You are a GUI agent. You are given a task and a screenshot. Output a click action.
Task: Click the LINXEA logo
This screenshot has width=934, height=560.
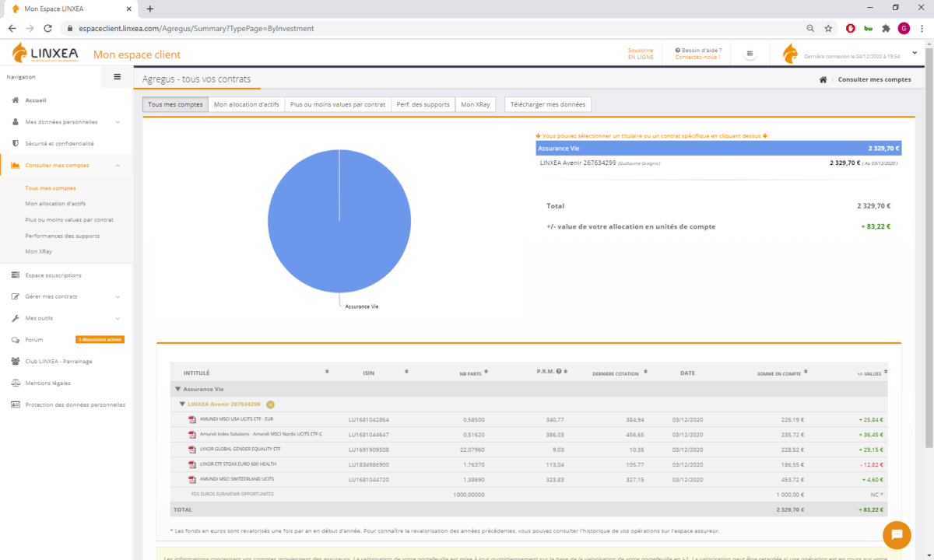click(x=47, y=54)
